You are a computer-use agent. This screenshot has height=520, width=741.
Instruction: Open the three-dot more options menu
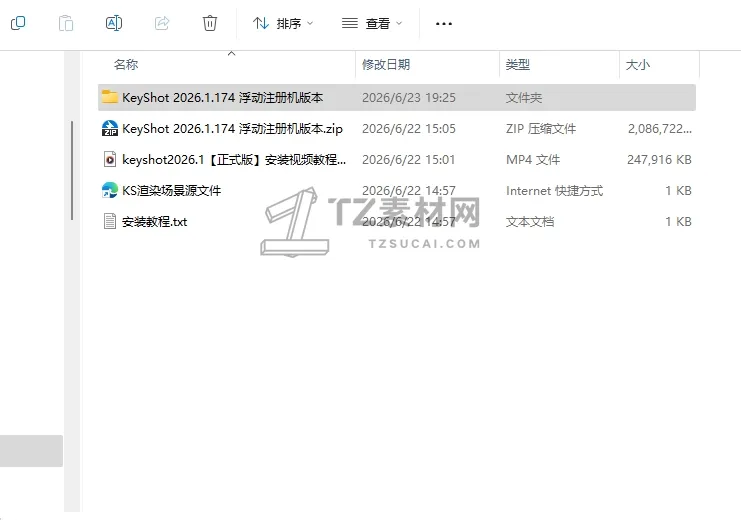pos(444,23)
